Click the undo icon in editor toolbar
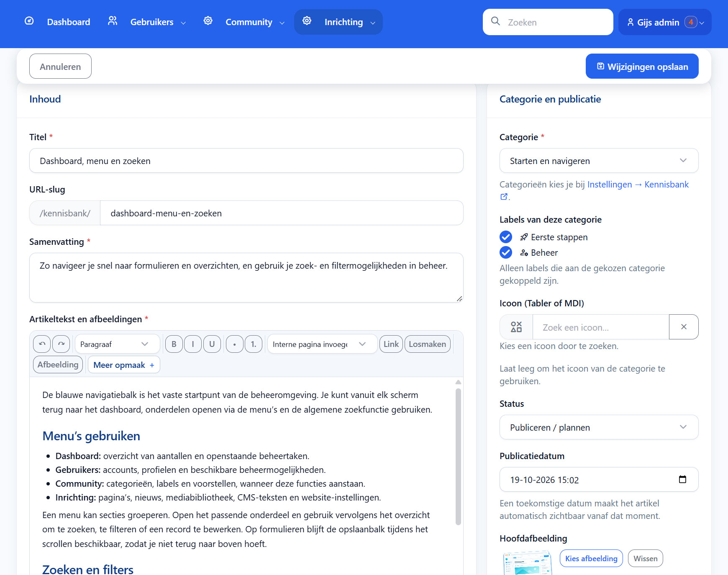The image size is (728, 575). pos(42,344)
